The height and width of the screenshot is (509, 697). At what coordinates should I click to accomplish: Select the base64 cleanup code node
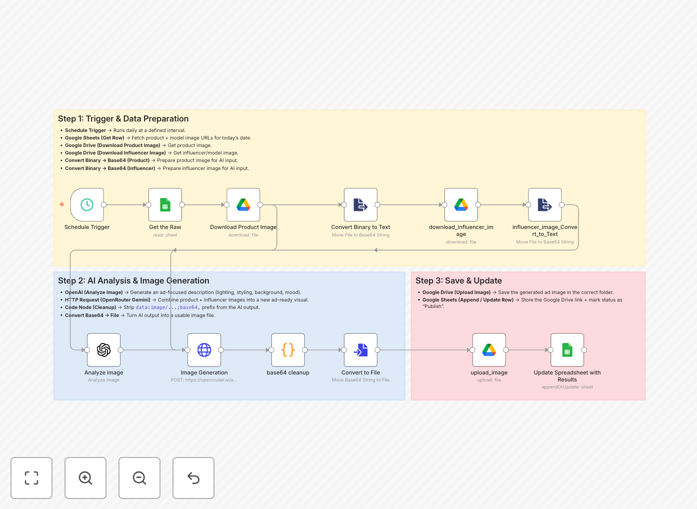click(288, 350)
